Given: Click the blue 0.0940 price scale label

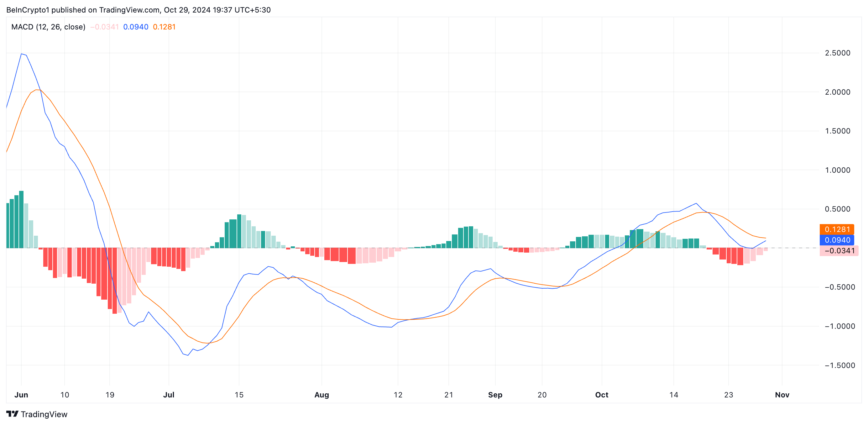Looking at the screenshot, I should pos(837,240).
